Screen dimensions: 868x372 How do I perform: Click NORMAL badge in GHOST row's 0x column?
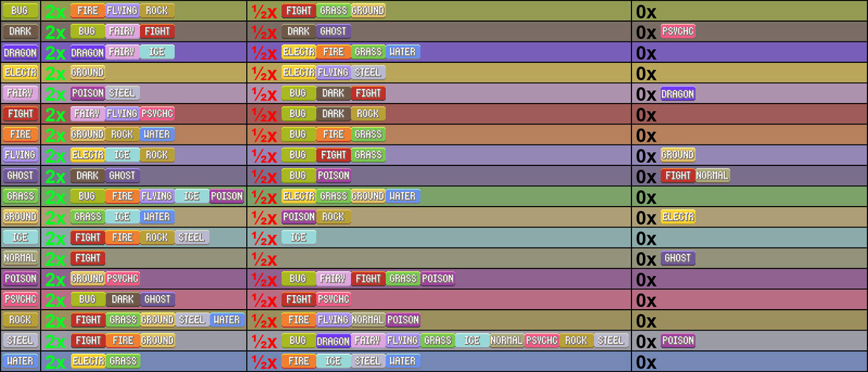(713, 176)
